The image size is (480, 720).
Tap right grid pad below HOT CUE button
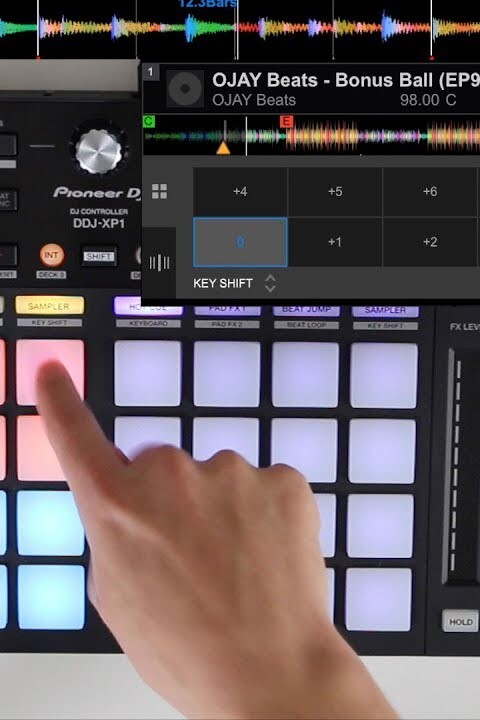click(147, 373)
